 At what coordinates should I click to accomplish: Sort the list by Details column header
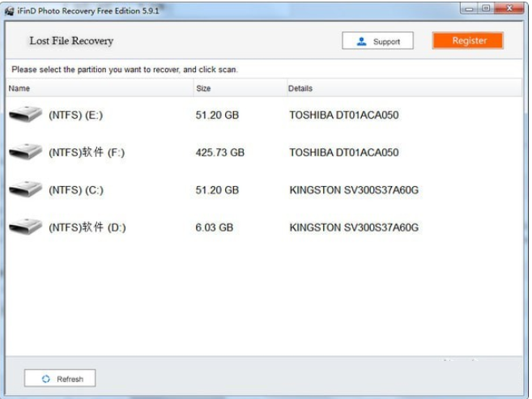[x=404, y=88]
